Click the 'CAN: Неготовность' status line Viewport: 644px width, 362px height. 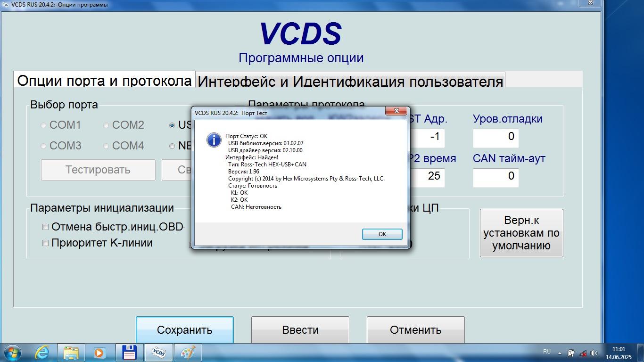(256, 206)
